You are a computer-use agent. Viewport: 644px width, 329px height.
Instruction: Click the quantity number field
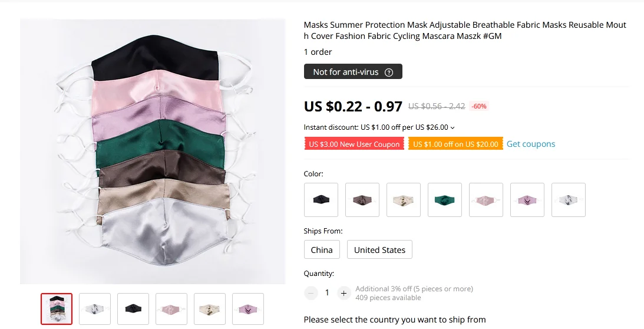(x=327, y=292)
